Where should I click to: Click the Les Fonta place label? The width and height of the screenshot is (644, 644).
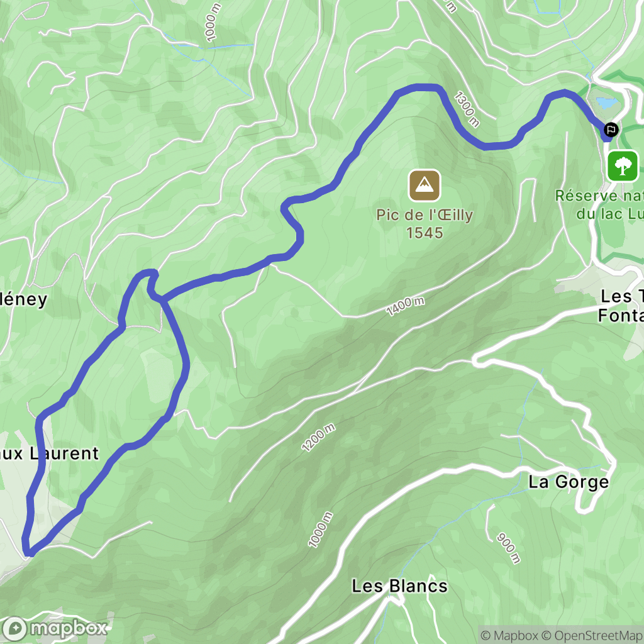click(621, 306)
